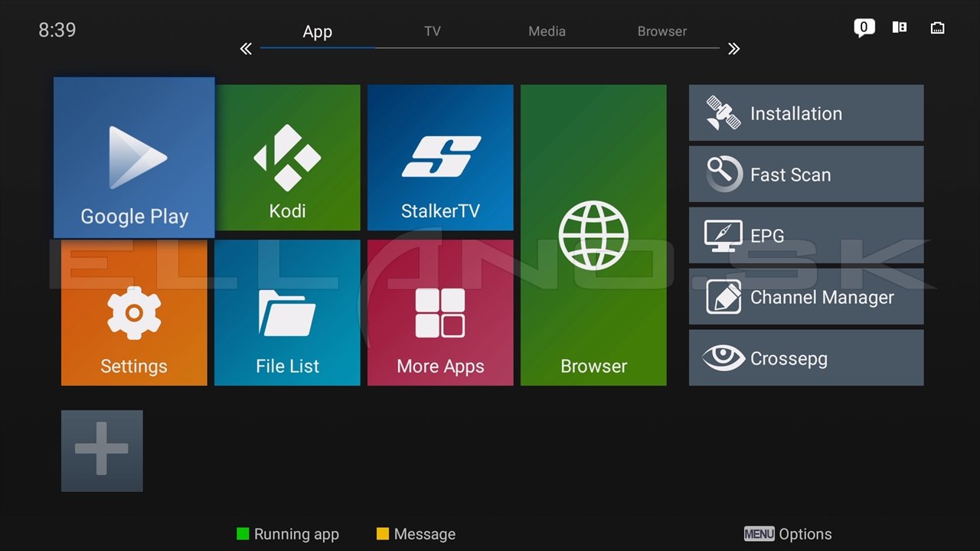Click the Ethernet network status icon
980x551 pixels.
tap(938, 28)
